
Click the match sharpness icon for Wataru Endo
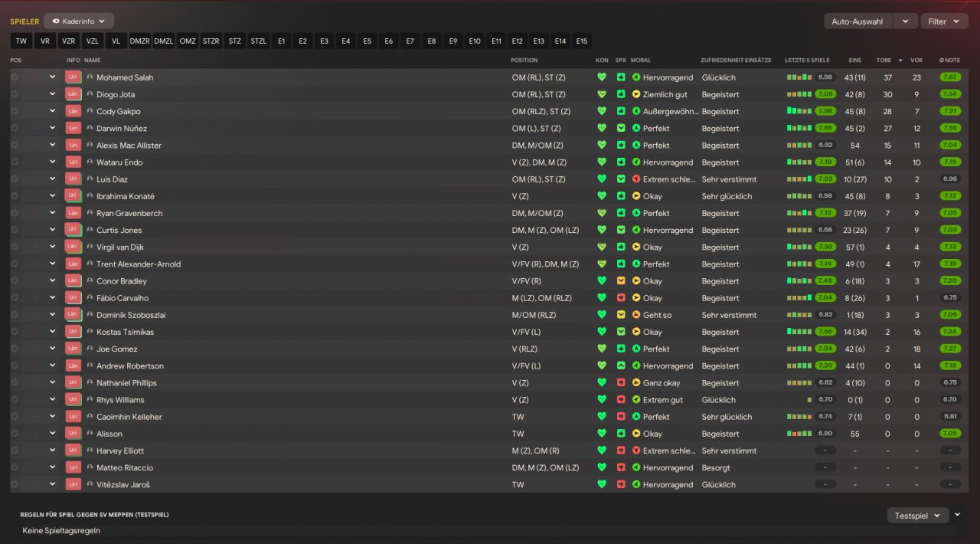[x=621, y=162]
